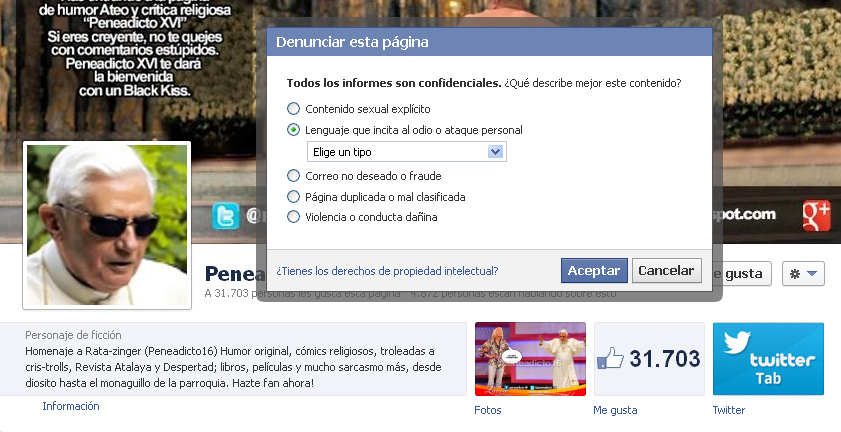The width and height of the screenshot is (841, 432).
Task: Click the Twitter bird icon on cover
Action: coord(225,216)
